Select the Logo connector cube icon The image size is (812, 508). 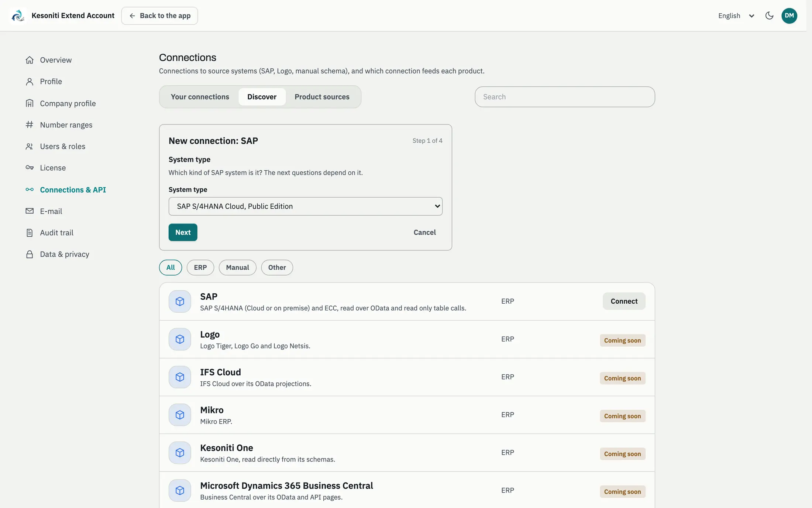(180, 339)
